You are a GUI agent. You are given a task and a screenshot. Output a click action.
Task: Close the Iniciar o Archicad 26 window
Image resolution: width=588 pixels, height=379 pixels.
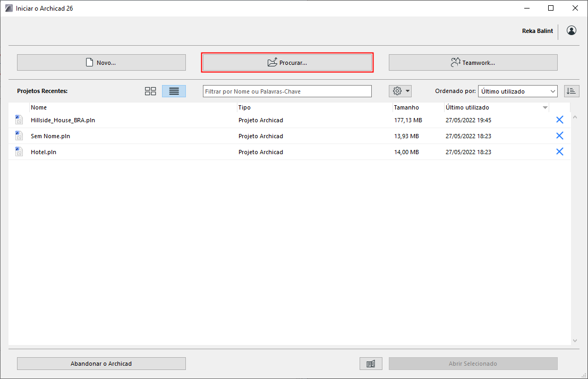click(575, 9)
